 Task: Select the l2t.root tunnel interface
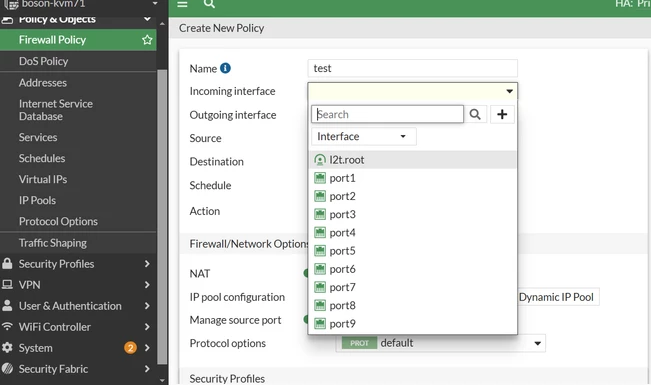coord(412,160)
